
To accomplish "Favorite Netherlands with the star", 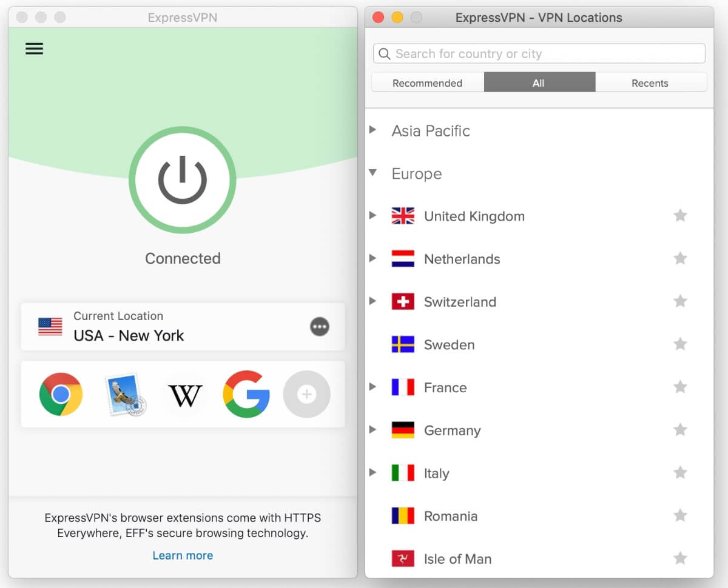I will [x=680, y=259].
